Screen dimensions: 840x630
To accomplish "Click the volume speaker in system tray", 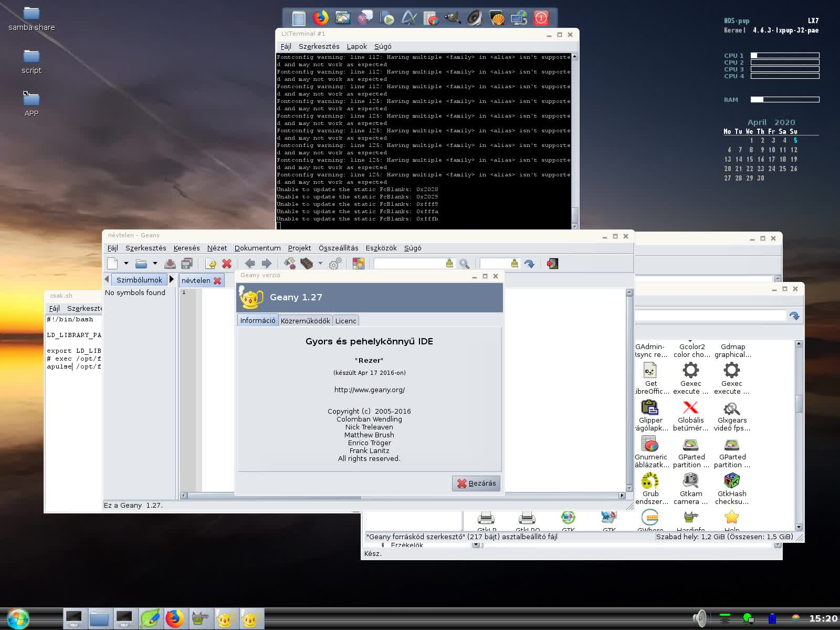I will (x=700, y=618).
